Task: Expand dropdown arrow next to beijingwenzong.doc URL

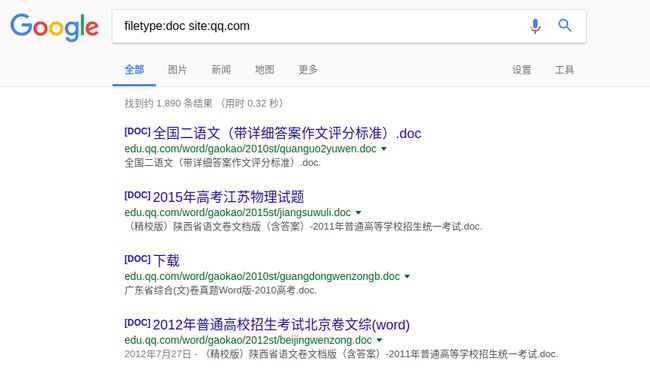Action: (x=379, y=341)
